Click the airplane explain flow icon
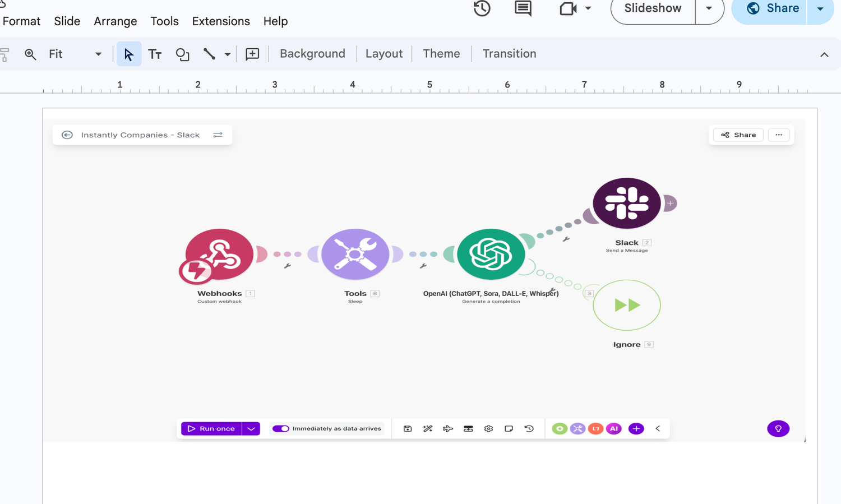 448,429
